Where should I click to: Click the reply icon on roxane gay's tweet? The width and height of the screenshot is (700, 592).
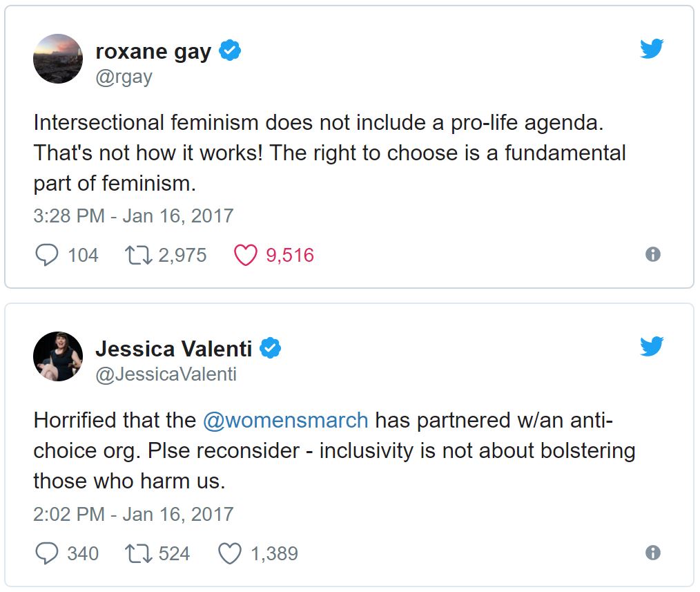tap(46, 256)
